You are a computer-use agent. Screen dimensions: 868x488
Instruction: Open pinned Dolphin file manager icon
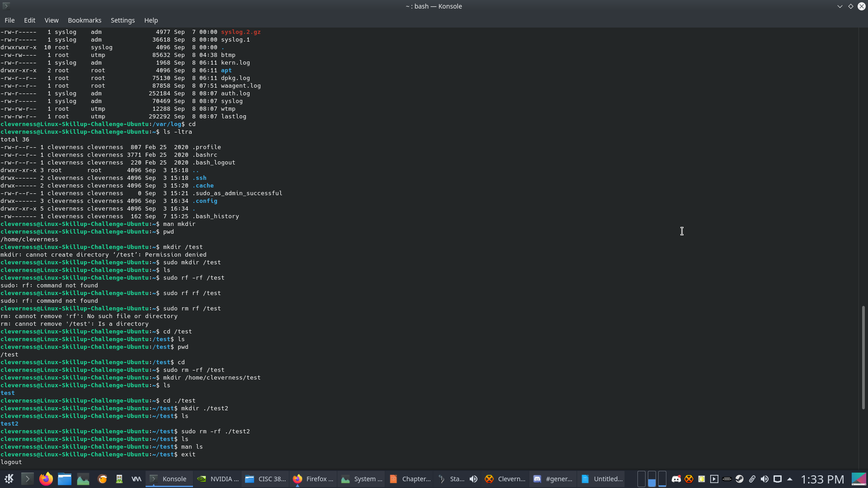(x=65, y=479)
